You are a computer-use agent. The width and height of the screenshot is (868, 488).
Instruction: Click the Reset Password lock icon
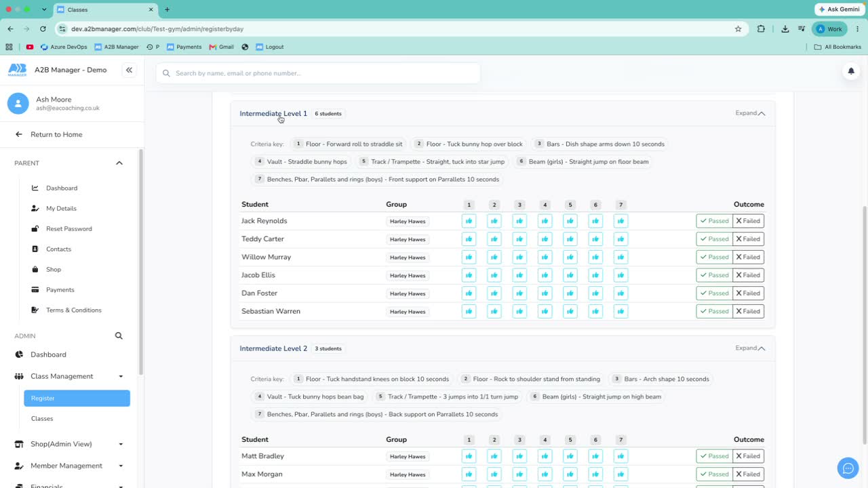point(35,228)
